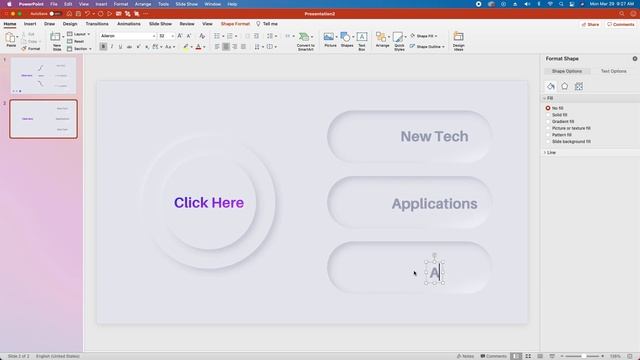This screenshot has width=640, height=360.
Task: Open Layout dropdown
Action: point(78,34)
